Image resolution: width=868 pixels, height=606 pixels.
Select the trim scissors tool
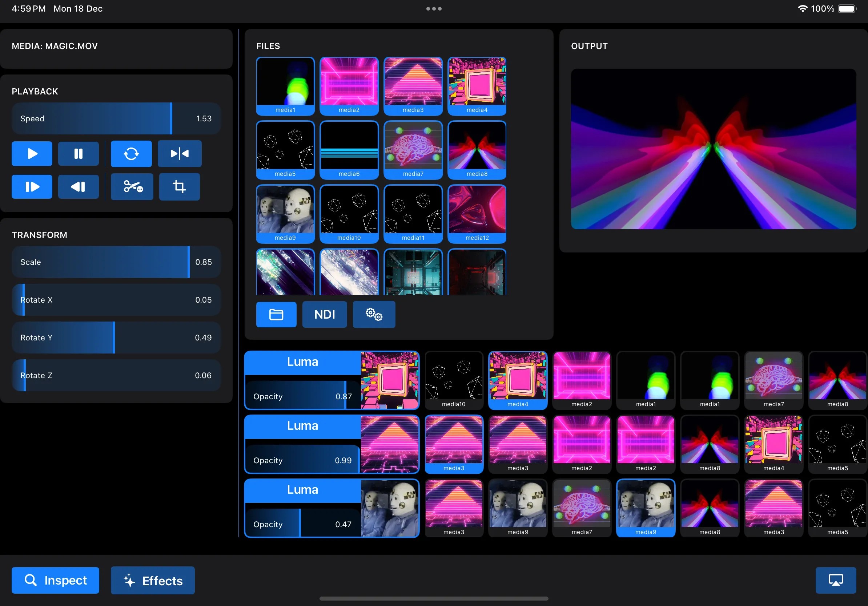[131, 187]
